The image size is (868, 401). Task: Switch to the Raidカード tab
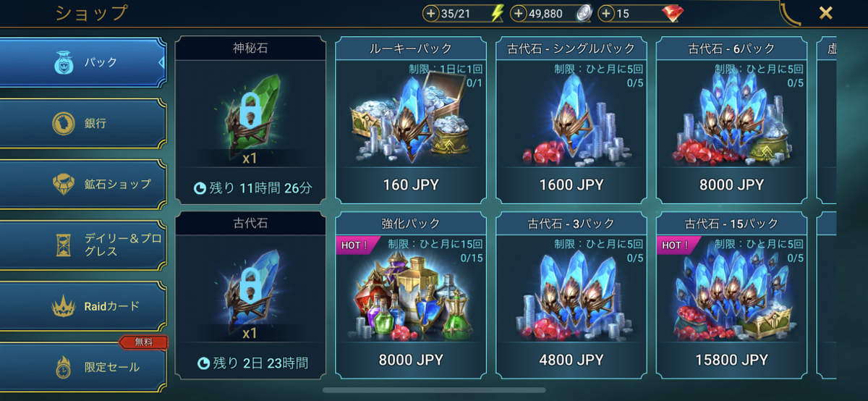click(83, 305)
